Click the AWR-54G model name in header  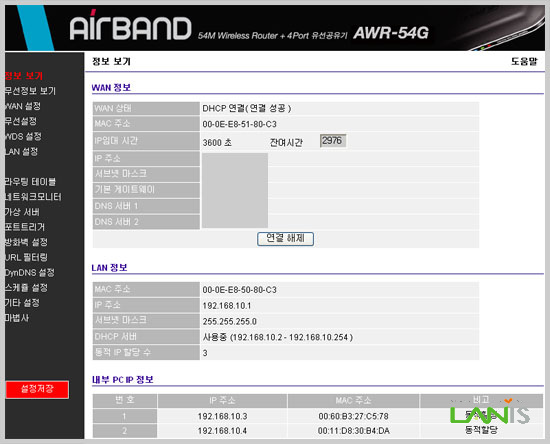(391, 33)
